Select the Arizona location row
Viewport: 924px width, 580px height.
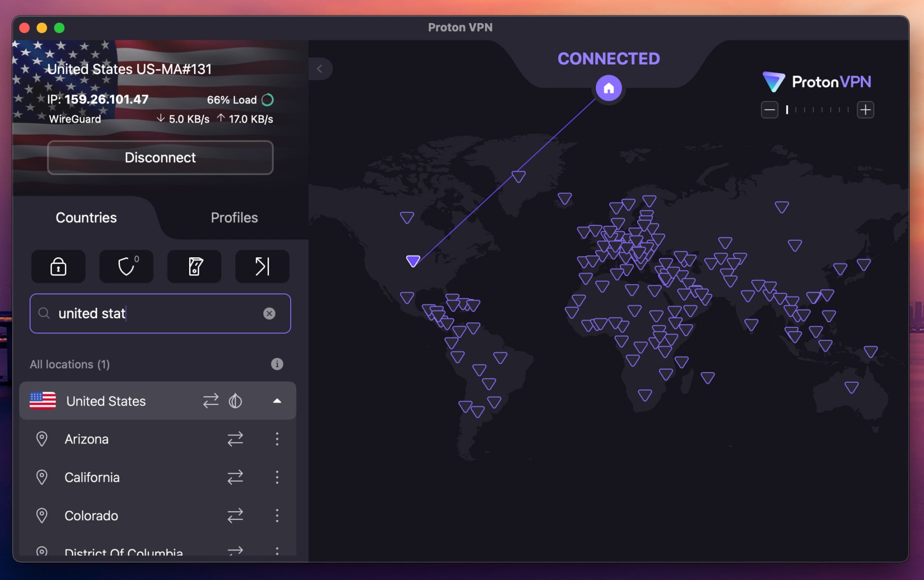[x=158, y=439]
